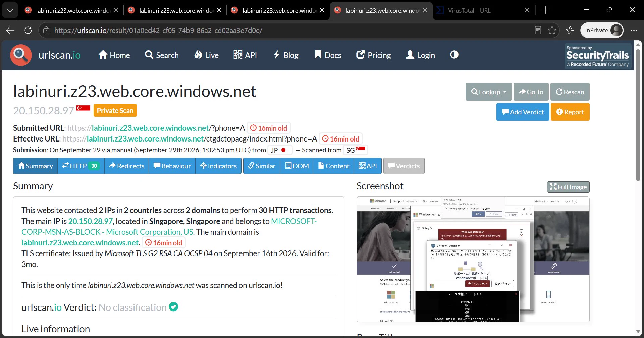Switch to the HTTP tab
This screenshot has height=338, width=644.
81,166
